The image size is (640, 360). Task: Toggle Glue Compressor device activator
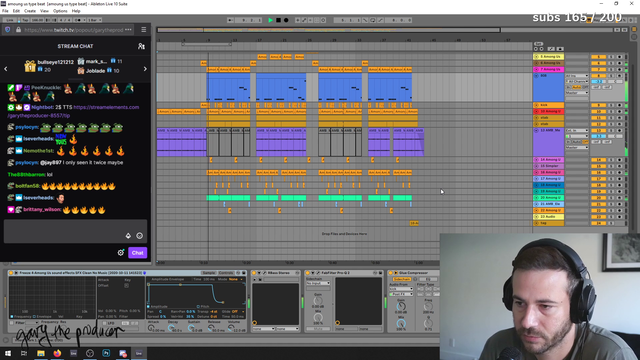[390, 273]
